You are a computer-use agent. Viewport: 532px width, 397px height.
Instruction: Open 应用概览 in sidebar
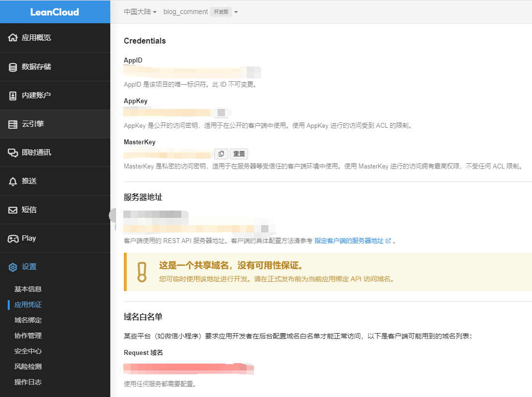pyautogui.click(x=55, y=38)
